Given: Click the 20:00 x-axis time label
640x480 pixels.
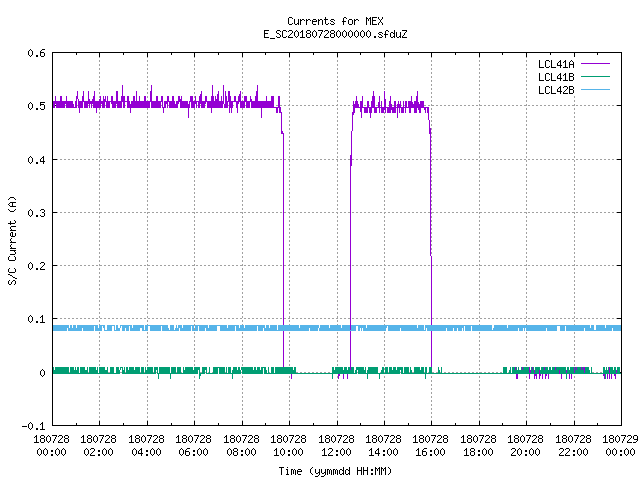Looking at the screenshot, I should click(525, 452).
